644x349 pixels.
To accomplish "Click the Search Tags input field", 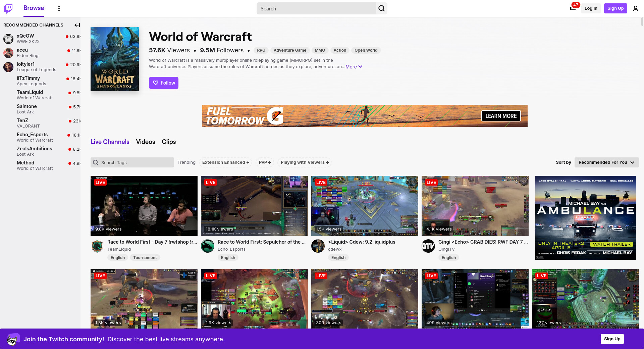I will (x=132, y=162).
